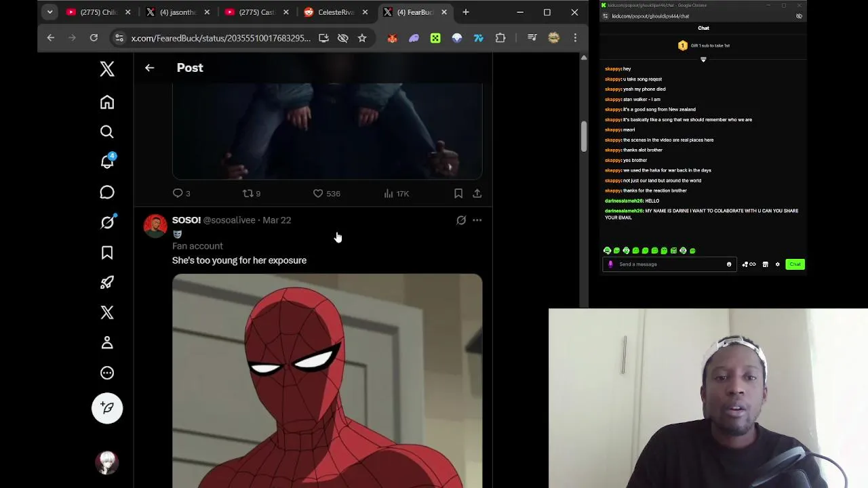The height and width of the screenshot is (488, 868).
Task: Open emoji picker in Kick message box
Action: pyautogui.click(x=729, y=264)
